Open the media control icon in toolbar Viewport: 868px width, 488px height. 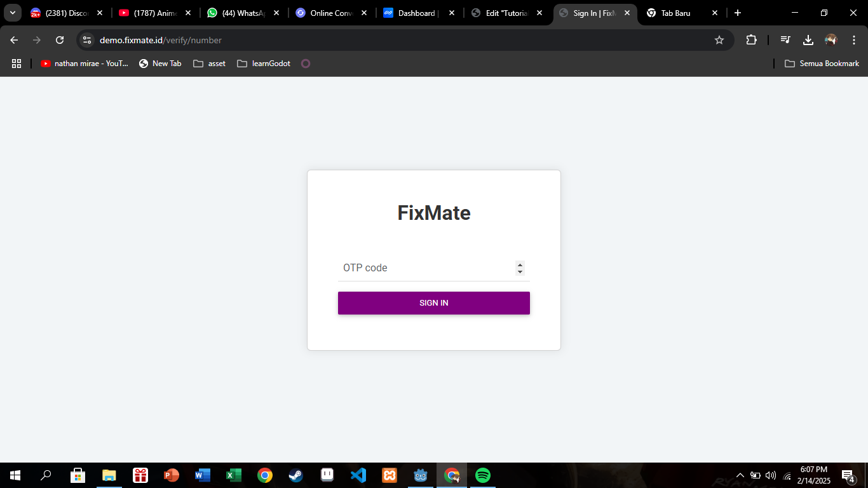[785, 40]
